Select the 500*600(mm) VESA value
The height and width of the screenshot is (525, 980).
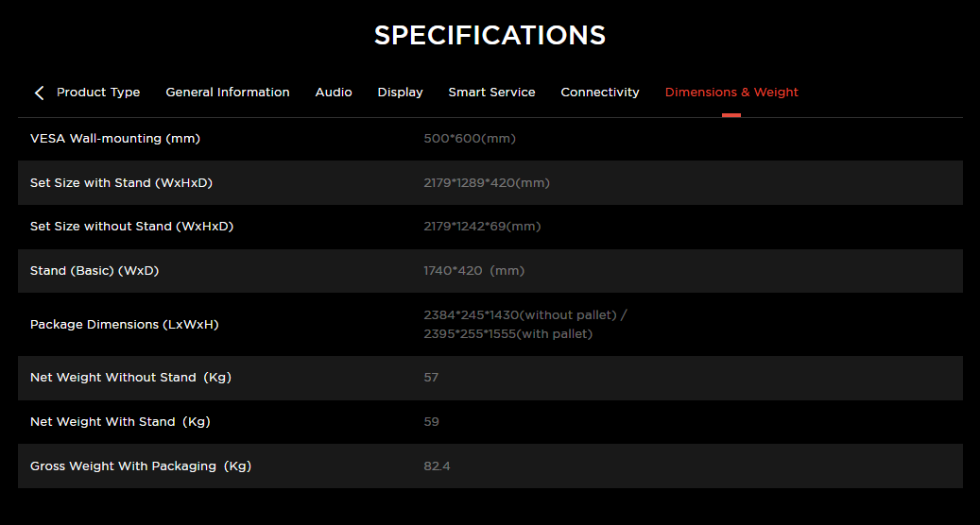pyautogui.click(x=470, y=139)
